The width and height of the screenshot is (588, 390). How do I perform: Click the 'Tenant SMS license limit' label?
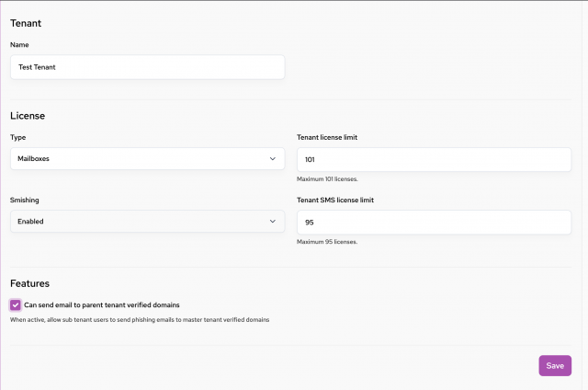pyautogui.click(x=335, y=201)
